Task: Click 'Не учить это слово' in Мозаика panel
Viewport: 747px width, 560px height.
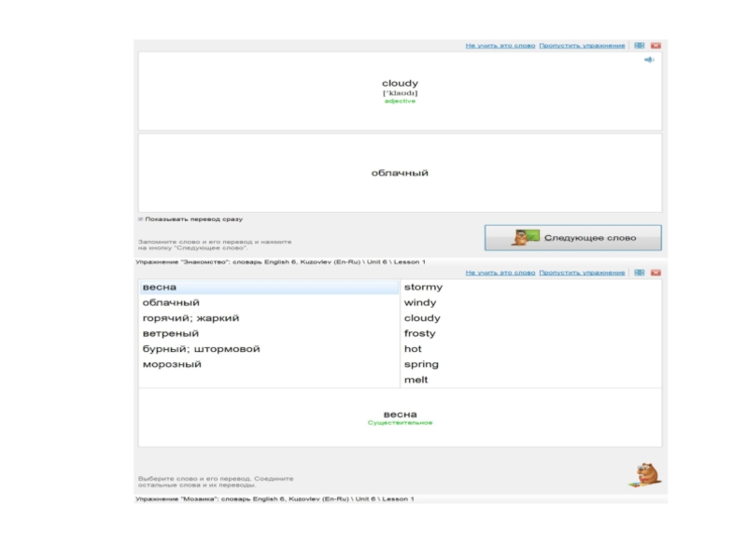Action: [500, 273]
